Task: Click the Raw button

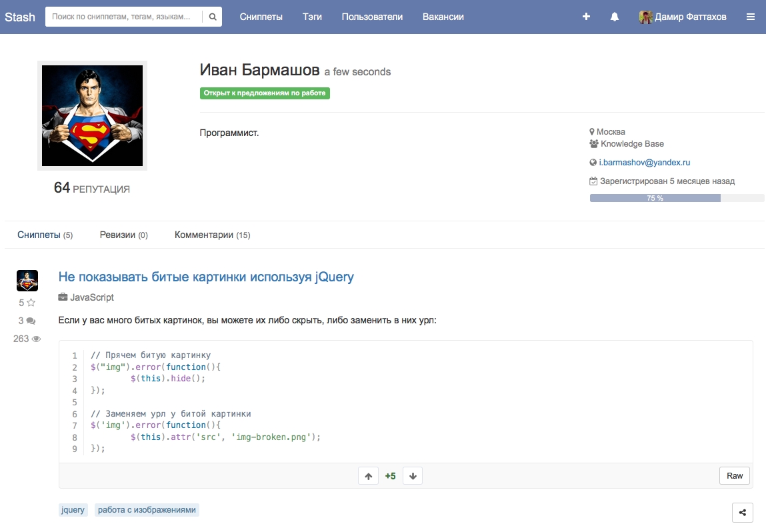Action: pyautogui.click(x=734, y=476)
